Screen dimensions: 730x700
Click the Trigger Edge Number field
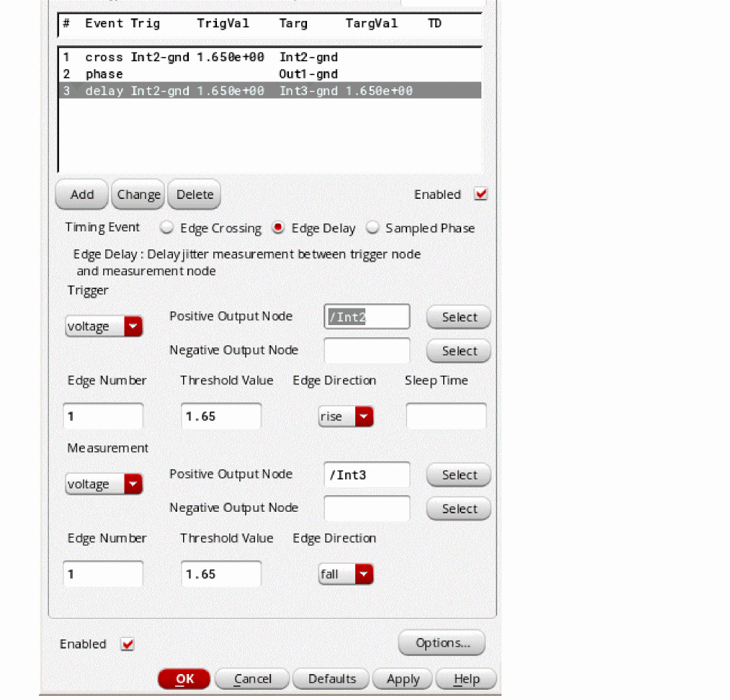pyautogui.click(x=103, y=416)
